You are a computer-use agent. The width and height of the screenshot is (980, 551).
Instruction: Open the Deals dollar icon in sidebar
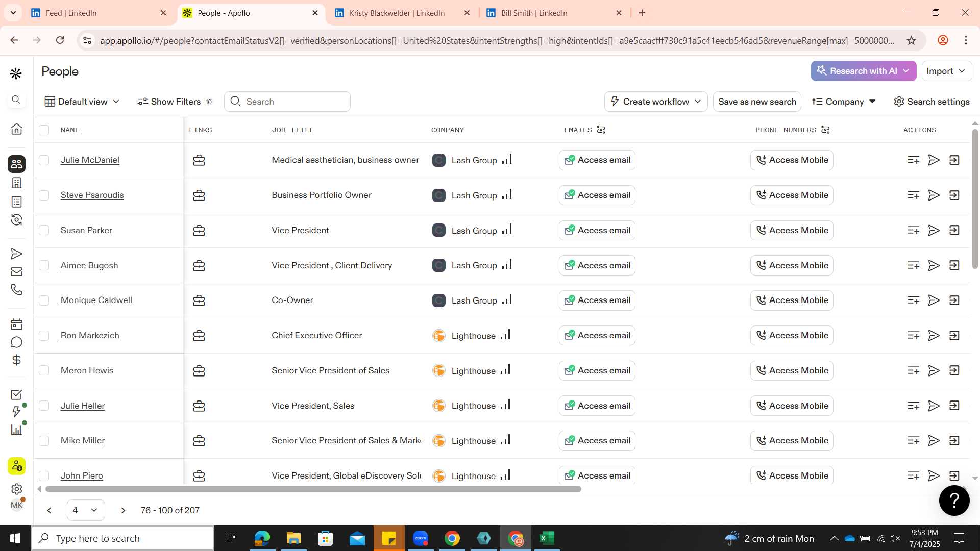pos(16,360)
